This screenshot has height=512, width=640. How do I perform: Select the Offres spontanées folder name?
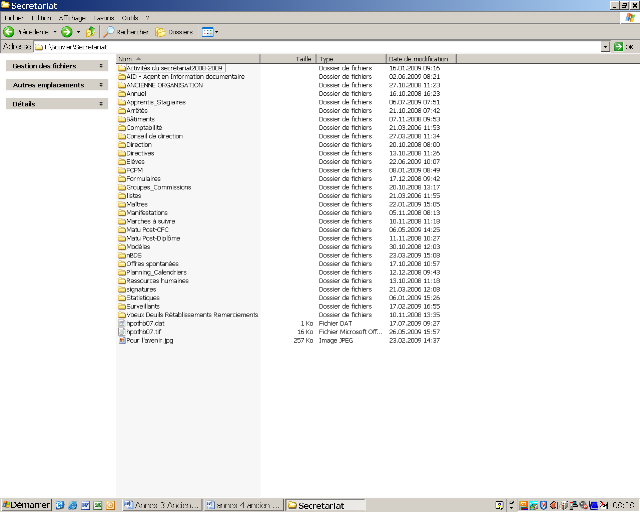click(x=153, y=263)
